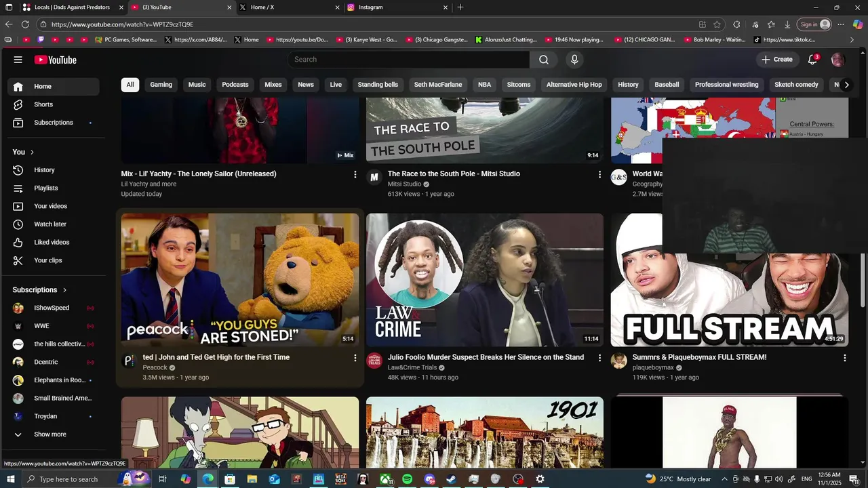
Task: Switch to Locals Dads Against Predators tab
Action: coord(73,7)
